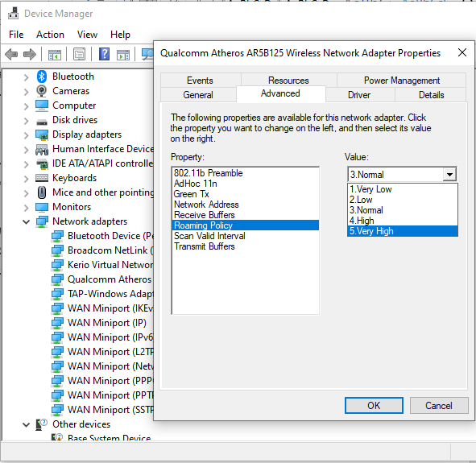This screenshot has height=463, width=476.
Task: Click the Bluetooth category icon
Action: [x=42, y=76]
